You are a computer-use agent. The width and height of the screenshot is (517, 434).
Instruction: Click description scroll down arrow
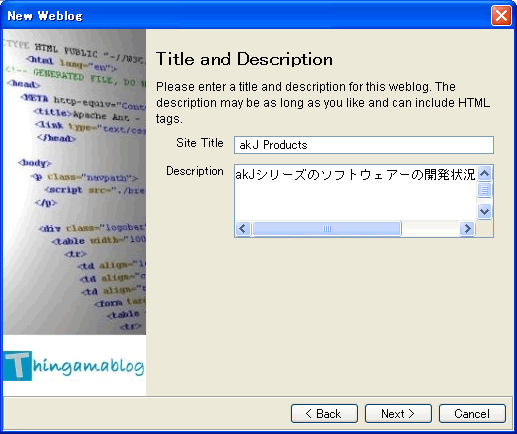[x=484, y=211]
